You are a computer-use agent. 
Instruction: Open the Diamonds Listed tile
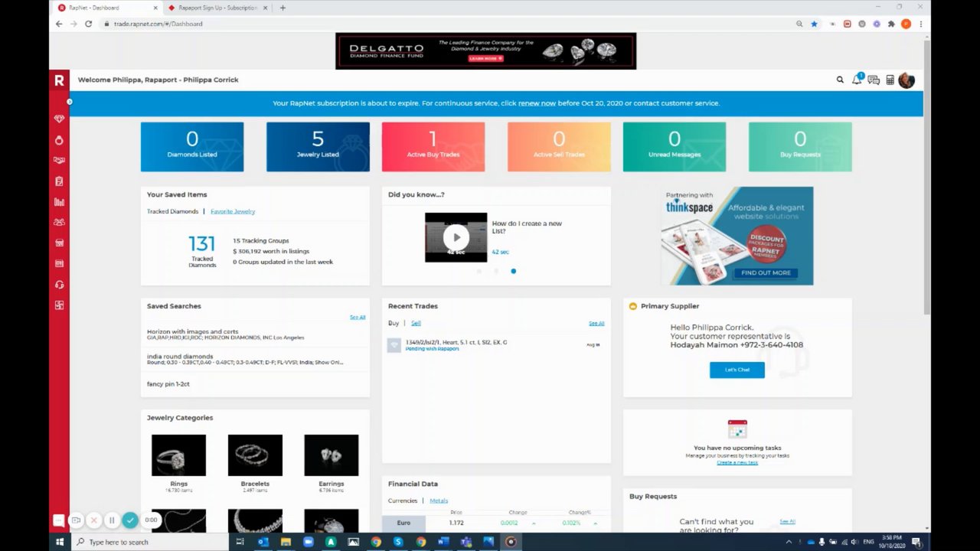(192, 147)
